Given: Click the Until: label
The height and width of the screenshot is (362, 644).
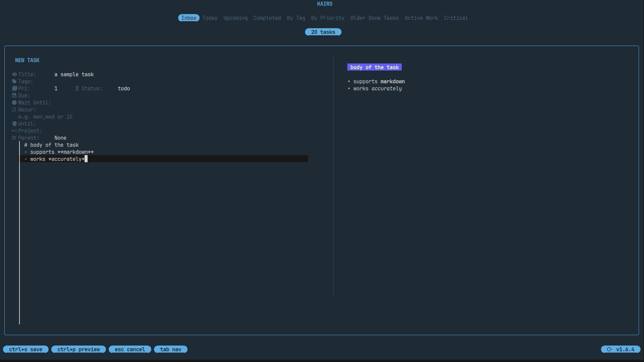Looking at the screenshot, I should 27,124.
